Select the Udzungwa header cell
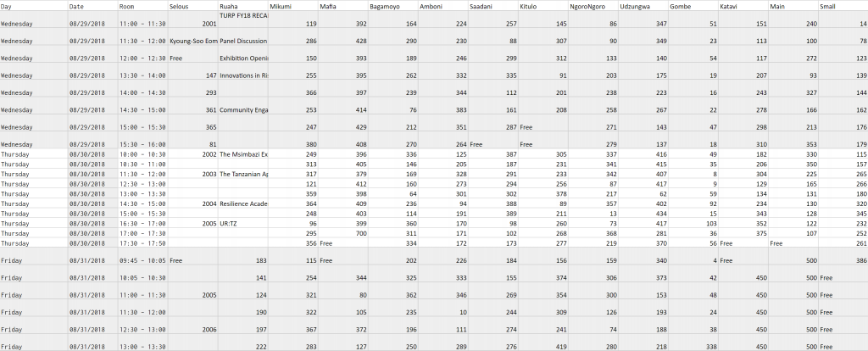This screenshot has width=868, height=351. [x=643, y=6]
